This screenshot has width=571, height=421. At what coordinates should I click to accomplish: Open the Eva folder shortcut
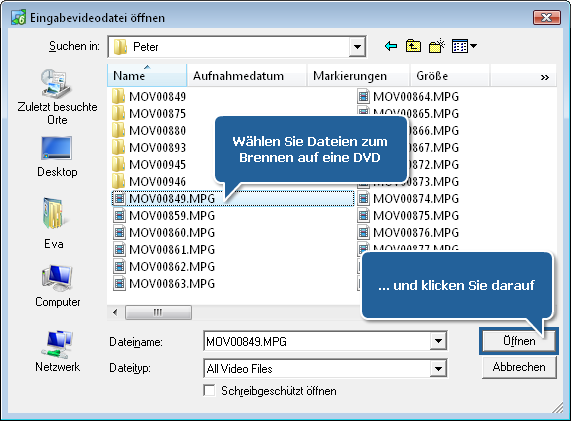(54, 223)
